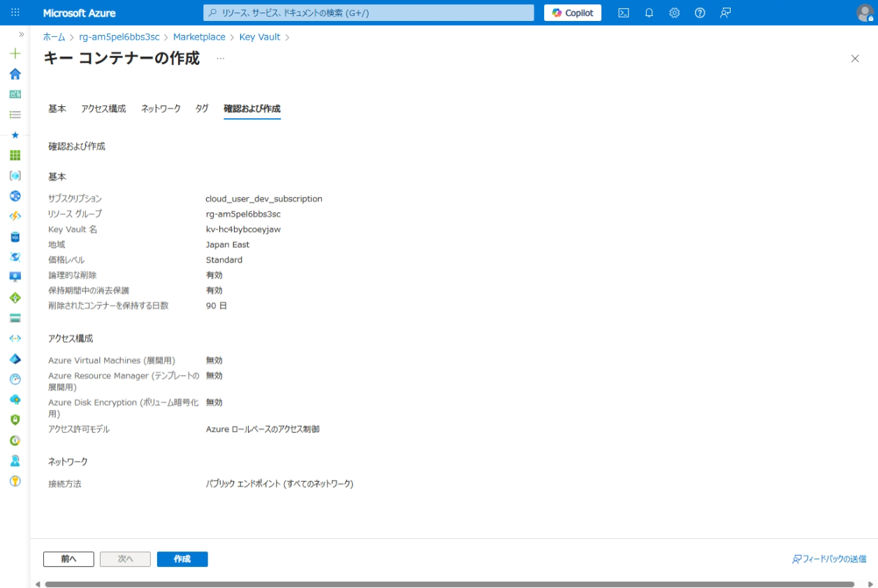Switch to the ネットワーク tab
This screenshot has height=588, width=878.
pos(161,109)
